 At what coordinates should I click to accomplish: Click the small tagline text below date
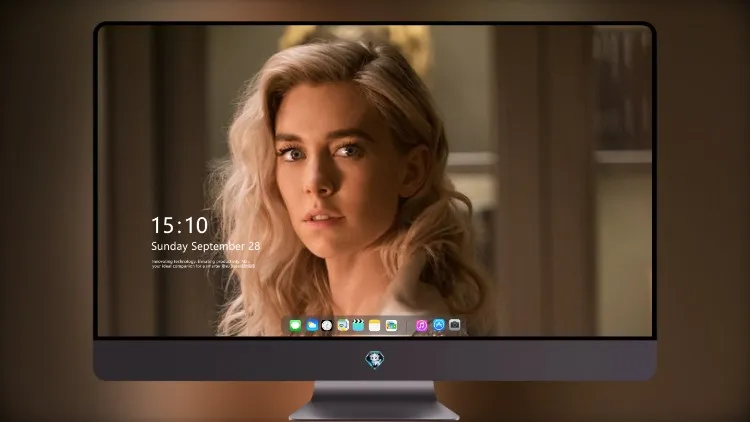pyautogui.click(x=203, y=264)
